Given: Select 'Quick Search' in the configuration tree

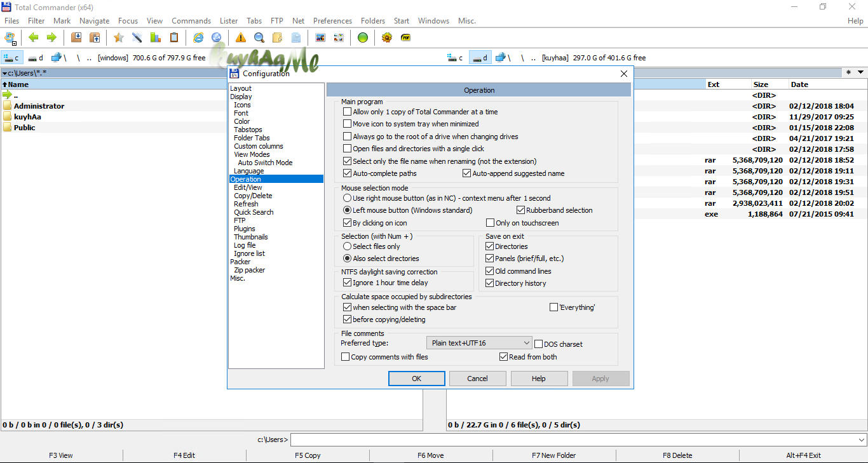Looking at the screenshot, I should 254,212.
